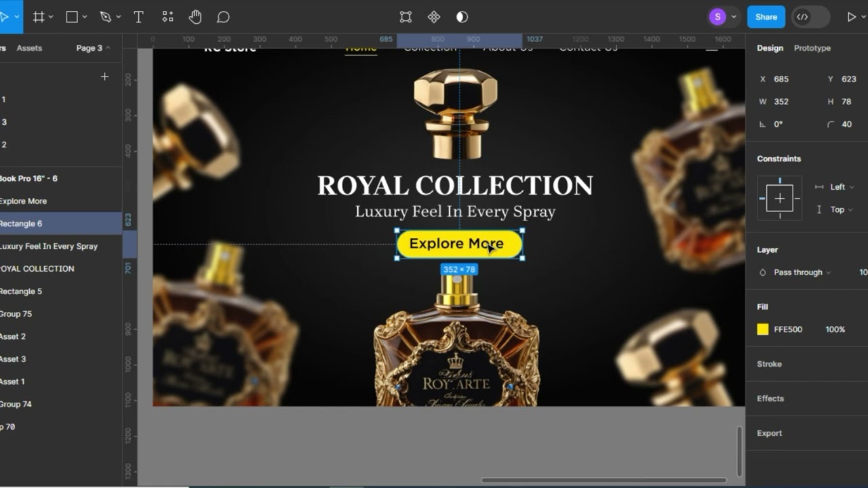868x488 pixels.
Task: Select the Asset 1 layer
Action: (61, 382)
